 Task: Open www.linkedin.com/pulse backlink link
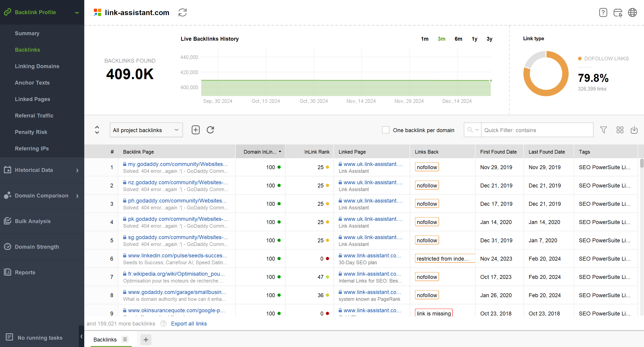point(177,255)
